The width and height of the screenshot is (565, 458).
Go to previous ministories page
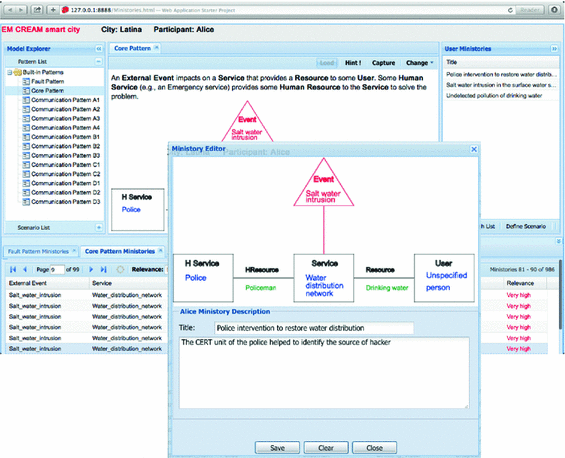point(25,269)
